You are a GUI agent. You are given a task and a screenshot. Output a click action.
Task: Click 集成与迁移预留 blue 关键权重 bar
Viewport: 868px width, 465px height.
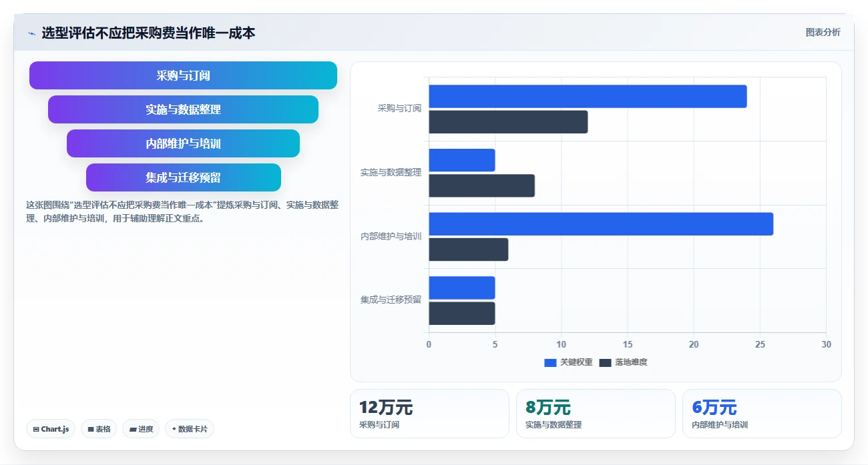pos(461,288)
